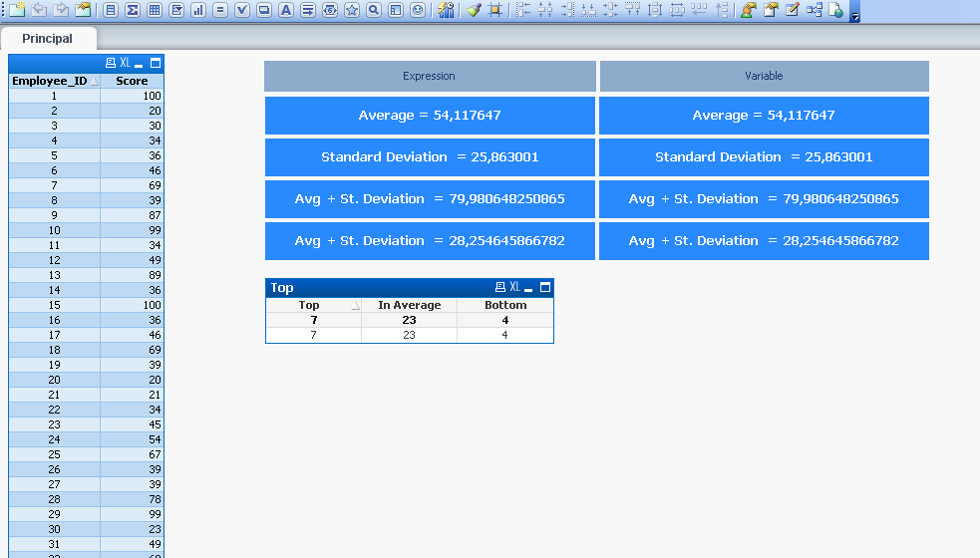Click the Score column header
Screen dimensions: 980x558
click(132, 81)
